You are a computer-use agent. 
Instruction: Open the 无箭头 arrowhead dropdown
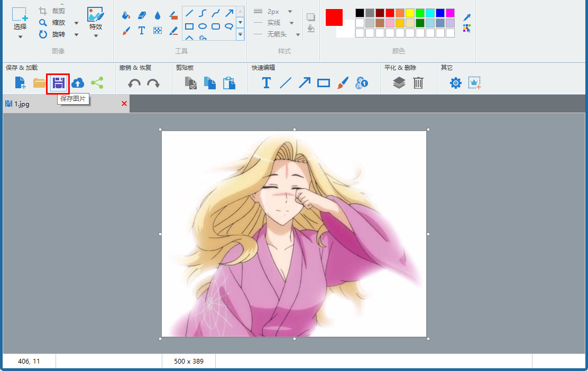(298, 35)
